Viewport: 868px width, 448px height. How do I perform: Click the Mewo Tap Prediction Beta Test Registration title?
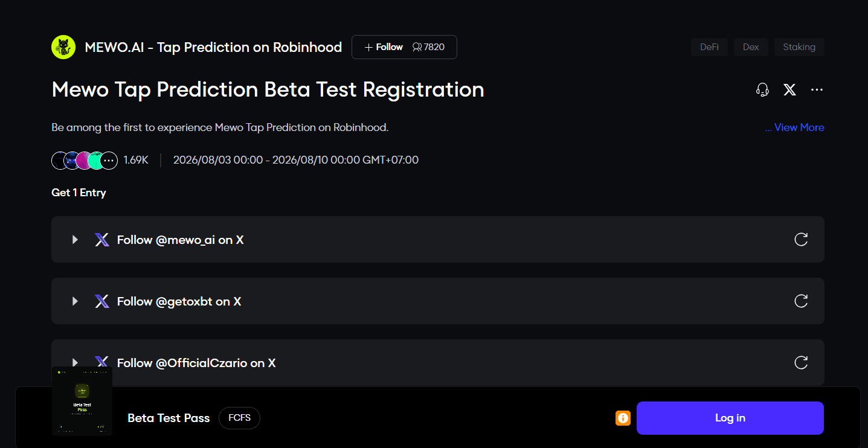click(268, 90)
